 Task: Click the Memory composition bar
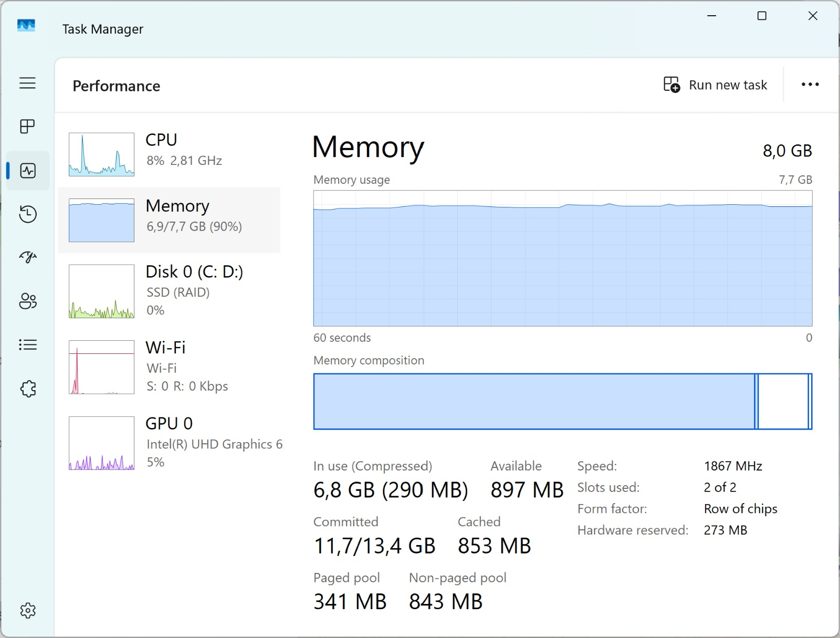point(562,401)
